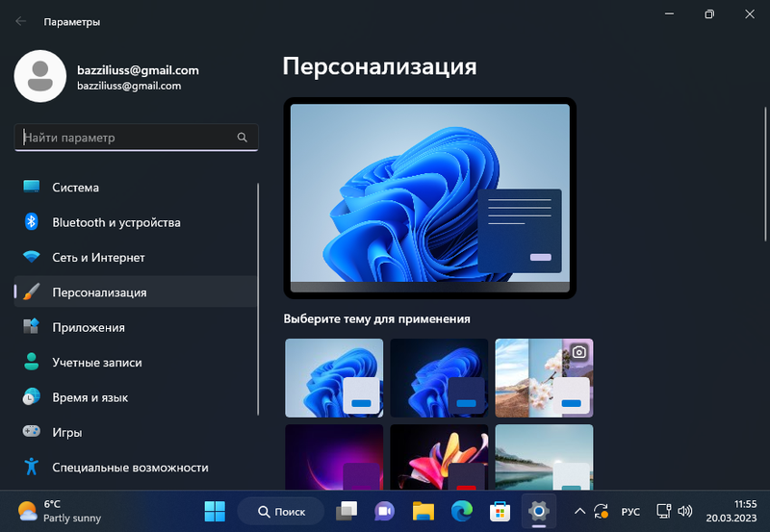This screenshot has width=770, height=532.
Task: Click the accessibility figure icon
Action: 32,467
